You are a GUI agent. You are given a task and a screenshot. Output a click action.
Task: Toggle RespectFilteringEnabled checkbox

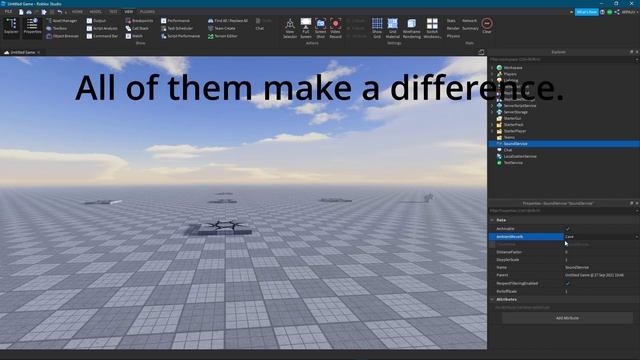567,283
